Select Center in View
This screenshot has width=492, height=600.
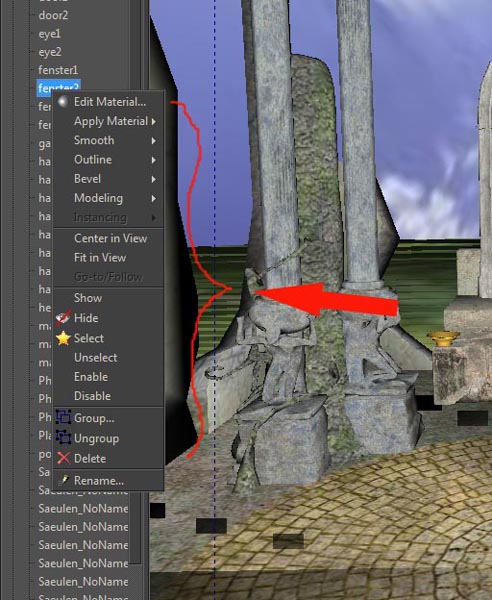pyautogui.click(x=109, y=238)
